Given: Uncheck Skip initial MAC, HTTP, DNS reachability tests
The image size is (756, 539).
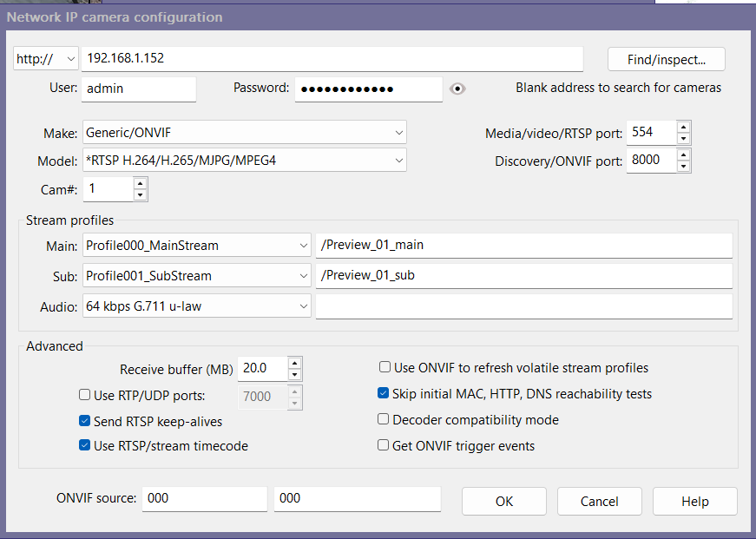Looking at the screenshot, I should tap(384, 394).
